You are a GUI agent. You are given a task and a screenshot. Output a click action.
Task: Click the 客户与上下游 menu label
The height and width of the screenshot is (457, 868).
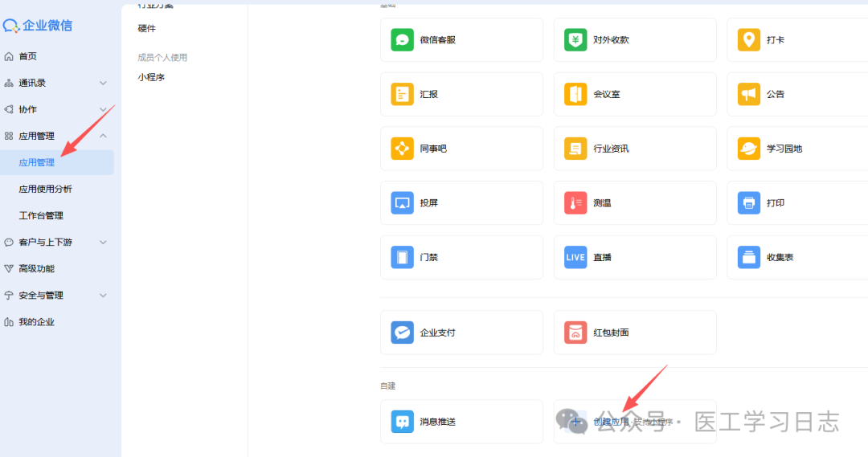pos(45,243)
